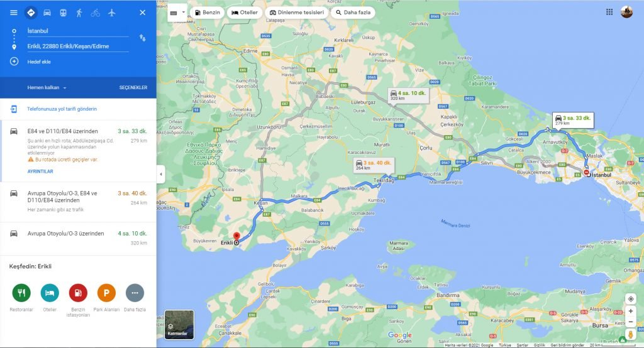Select the public transit travel mode
Image resolution: width=644 pixels, height=348 pixels.
click(x=63, y=13)
